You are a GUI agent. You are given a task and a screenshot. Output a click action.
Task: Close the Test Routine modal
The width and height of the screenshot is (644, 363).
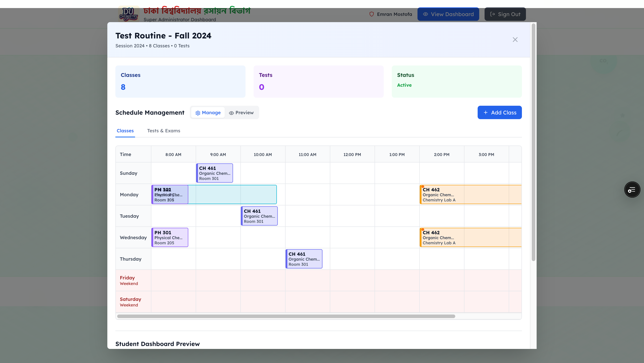(x=515, y=40)
